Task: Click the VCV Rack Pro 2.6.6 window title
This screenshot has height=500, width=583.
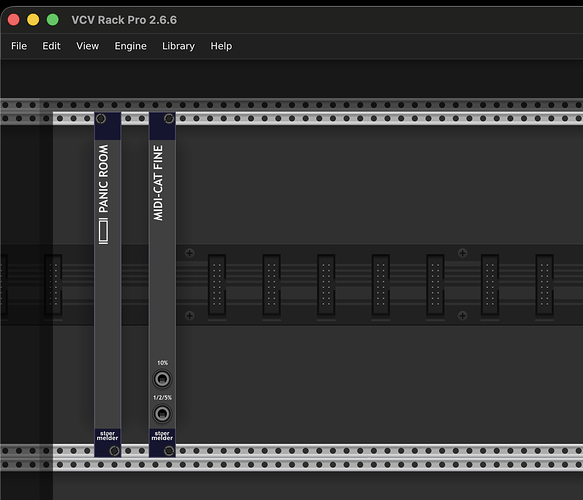Action: coord(124,20)
